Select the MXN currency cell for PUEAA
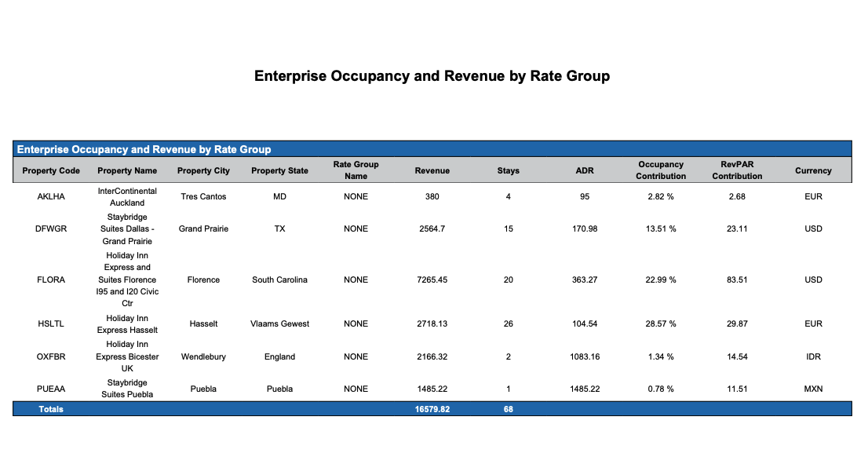This screenshot has height=453, width=868. tap(813, 389)
